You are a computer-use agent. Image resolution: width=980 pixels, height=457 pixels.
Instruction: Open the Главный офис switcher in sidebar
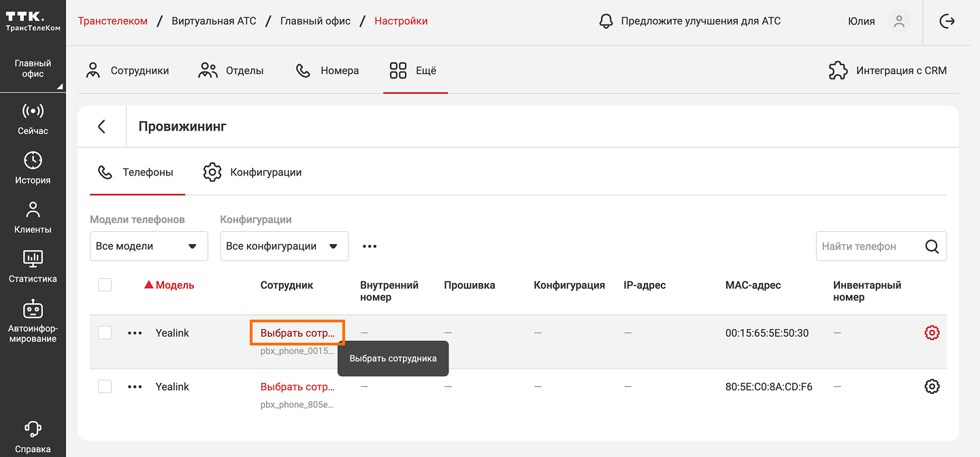[x=33, y=69]
